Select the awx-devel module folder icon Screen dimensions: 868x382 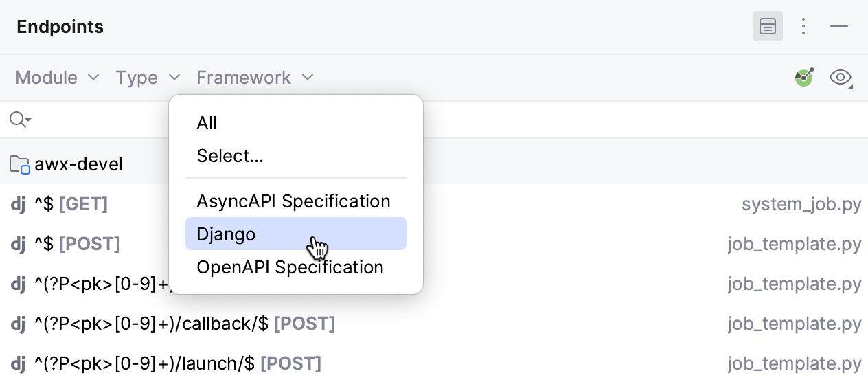click(20, 165)
